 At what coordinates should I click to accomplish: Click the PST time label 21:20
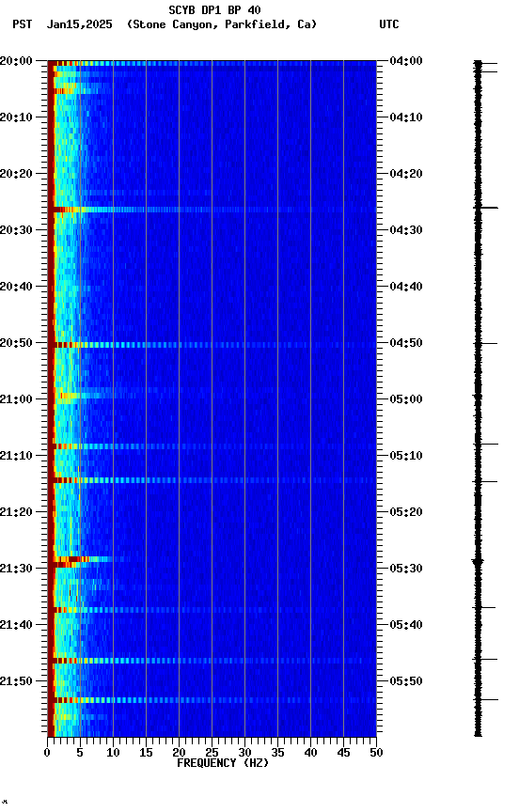[16, 512]
